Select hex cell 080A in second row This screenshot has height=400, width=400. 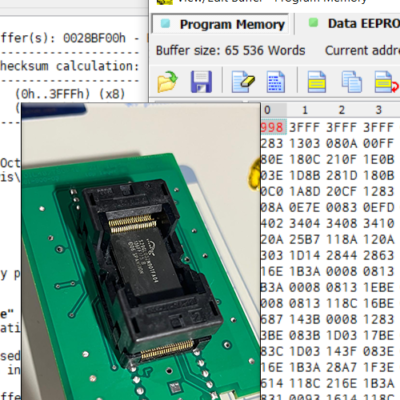341,143
